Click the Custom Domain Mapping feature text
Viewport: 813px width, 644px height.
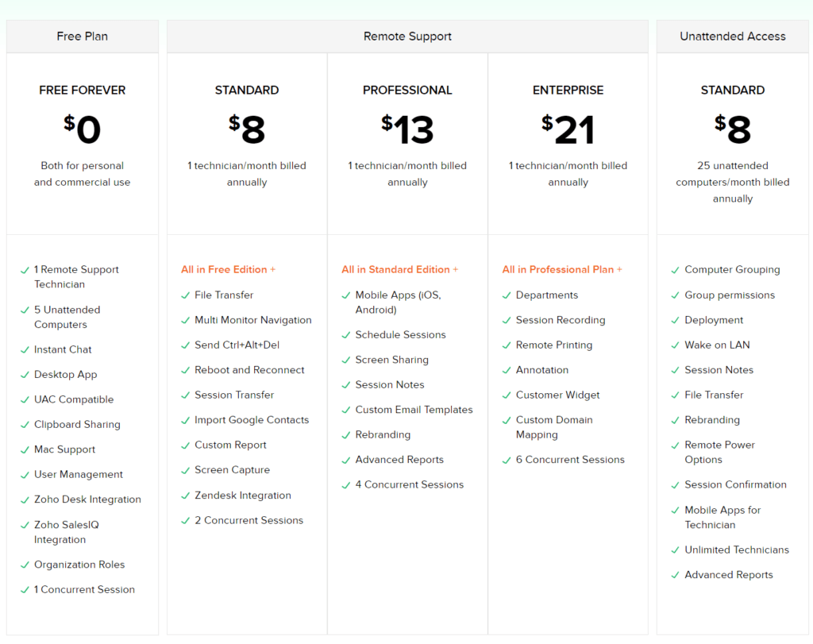[554, 427]
